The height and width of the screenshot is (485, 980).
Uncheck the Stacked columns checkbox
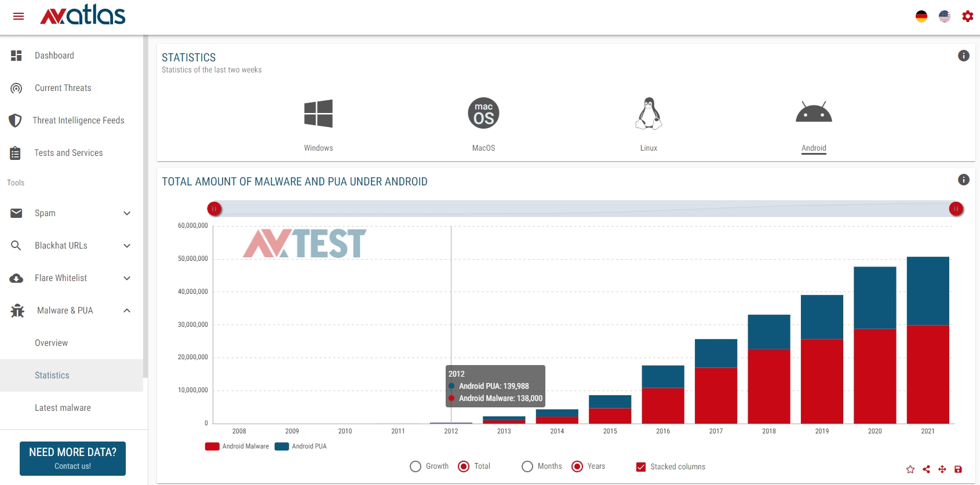point(641,466)
